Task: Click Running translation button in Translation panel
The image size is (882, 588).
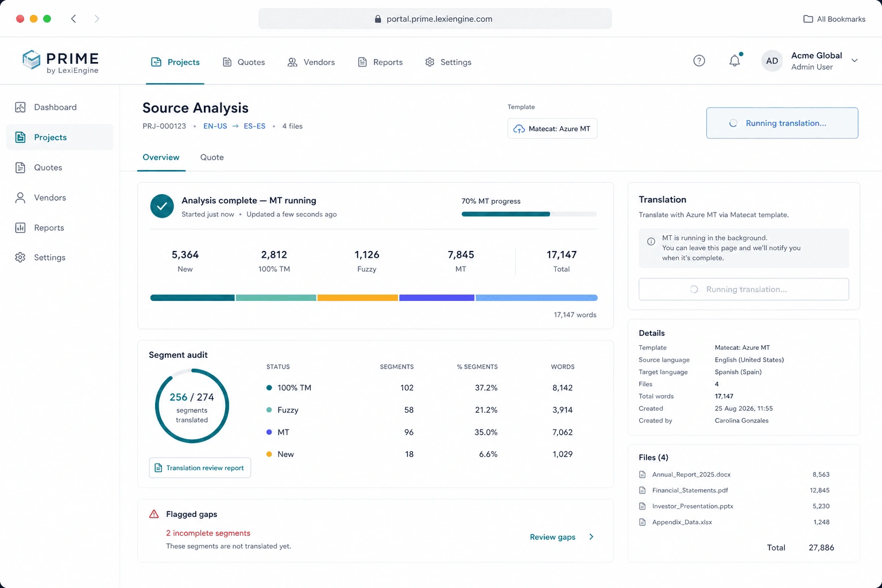Action: pos(744,289)
